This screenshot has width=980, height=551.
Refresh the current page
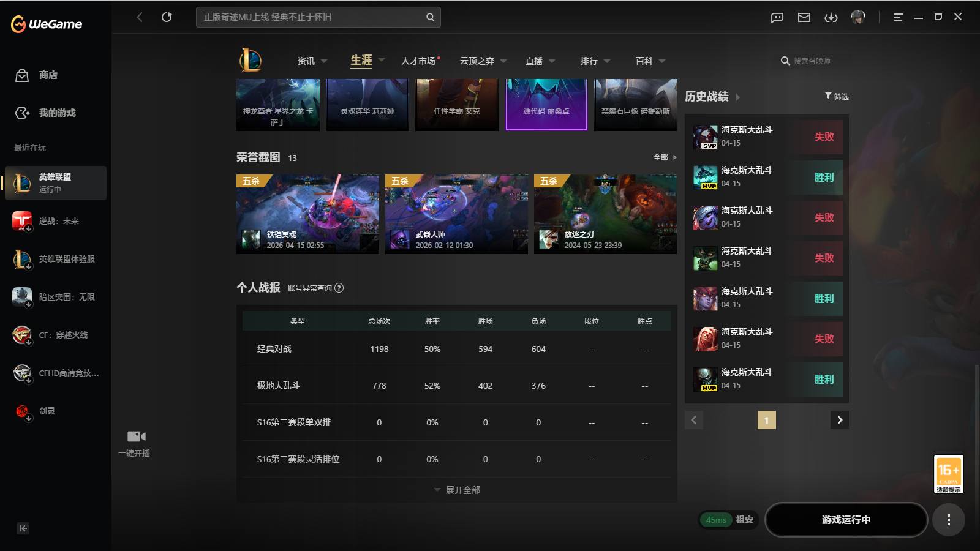(167, 17)
